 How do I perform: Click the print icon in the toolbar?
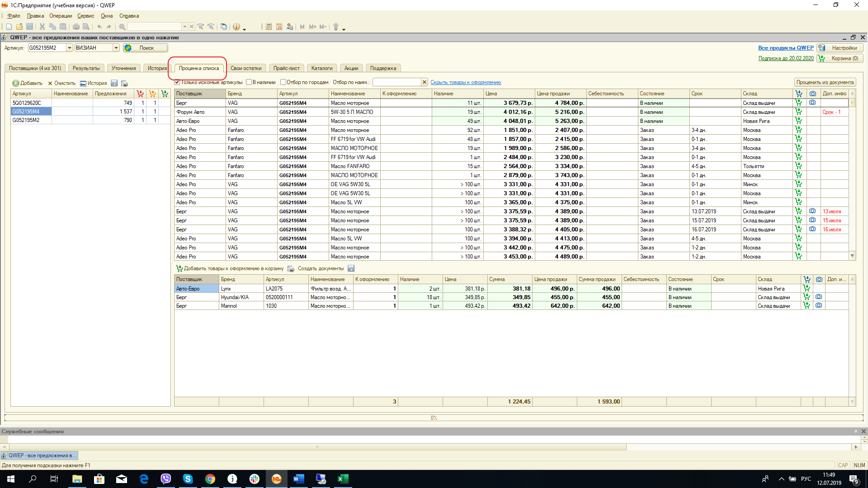[x=76, y=27]
